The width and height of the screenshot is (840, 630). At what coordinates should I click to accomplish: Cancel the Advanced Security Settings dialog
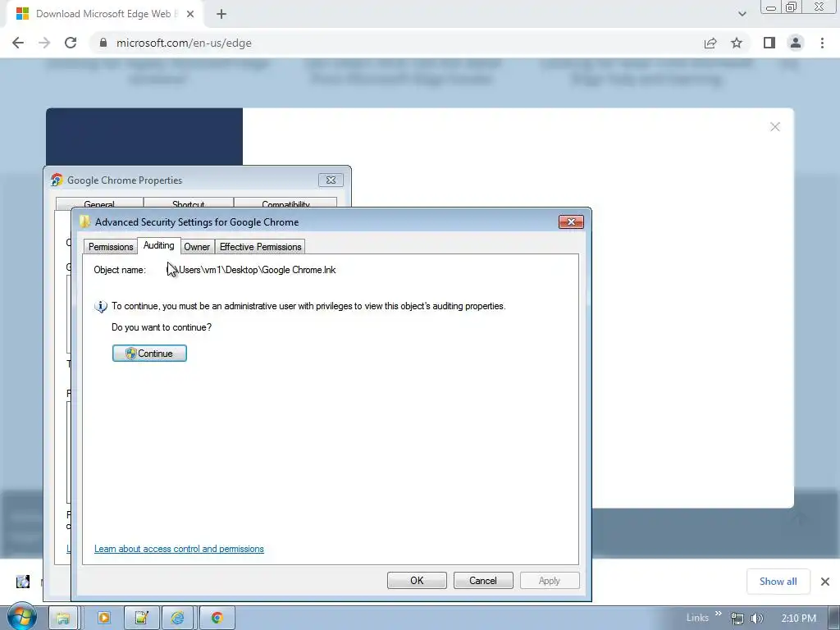coord(482,581)
